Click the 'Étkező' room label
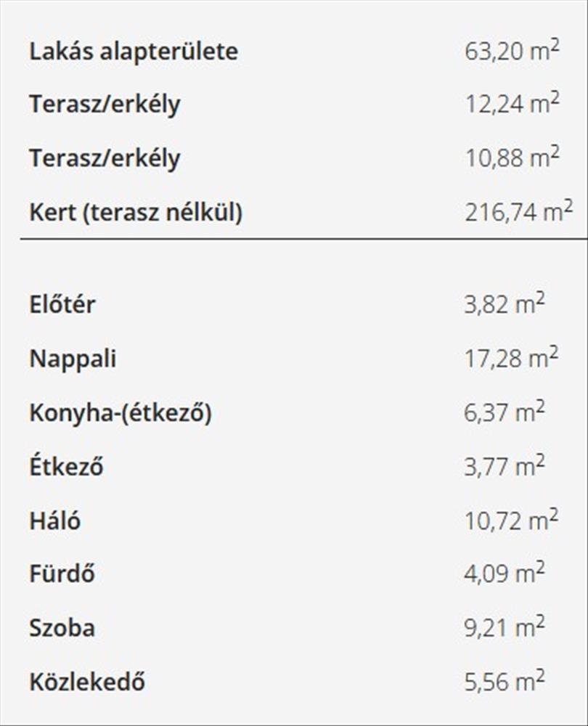The height and width of the screenshot is (726, 588). click(66, 467)
